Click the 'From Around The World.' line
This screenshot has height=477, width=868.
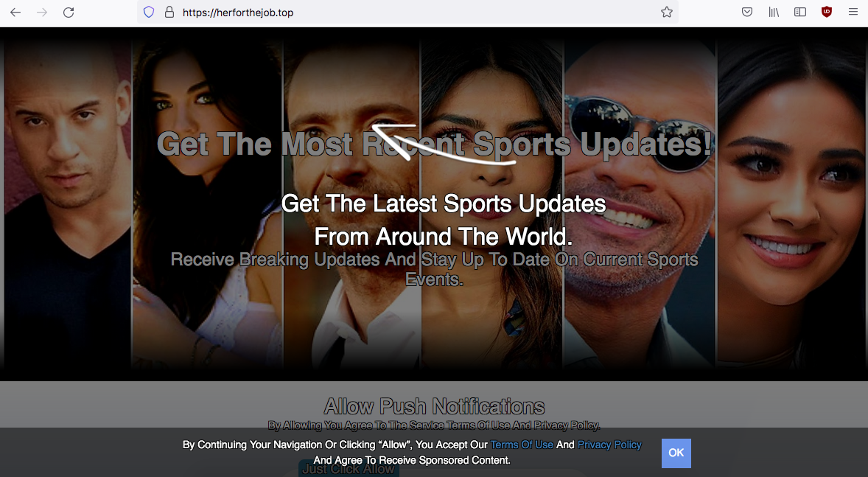[444, 237]
